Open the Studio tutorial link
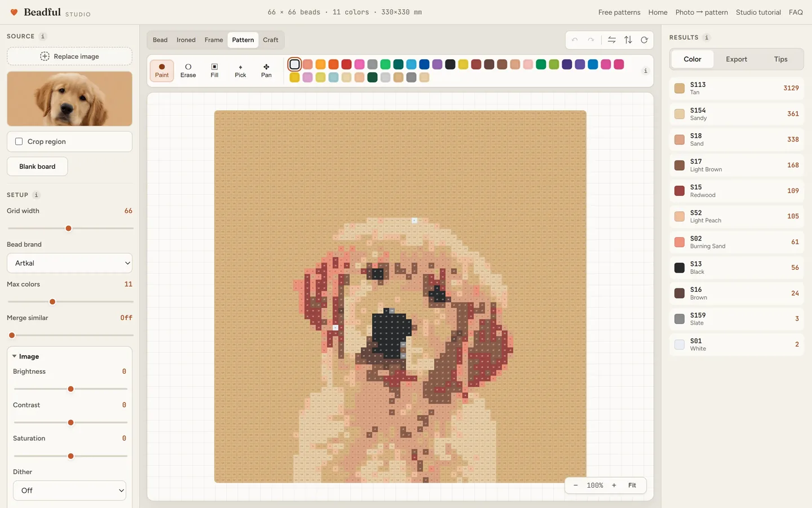Screen dimensions: 812x508 tap(758, 12)
